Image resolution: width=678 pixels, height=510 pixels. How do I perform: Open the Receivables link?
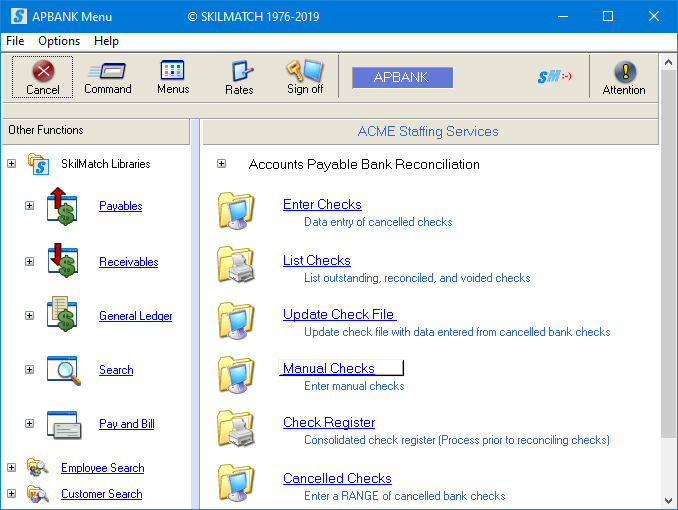tap(128, 262)
